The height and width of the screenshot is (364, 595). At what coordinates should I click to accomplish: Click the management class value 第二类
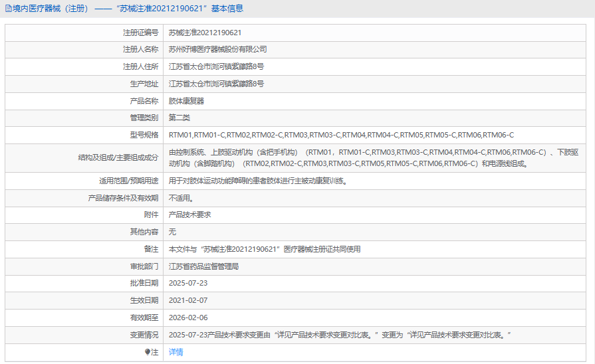pyautogui.click(x=179, y=118)
